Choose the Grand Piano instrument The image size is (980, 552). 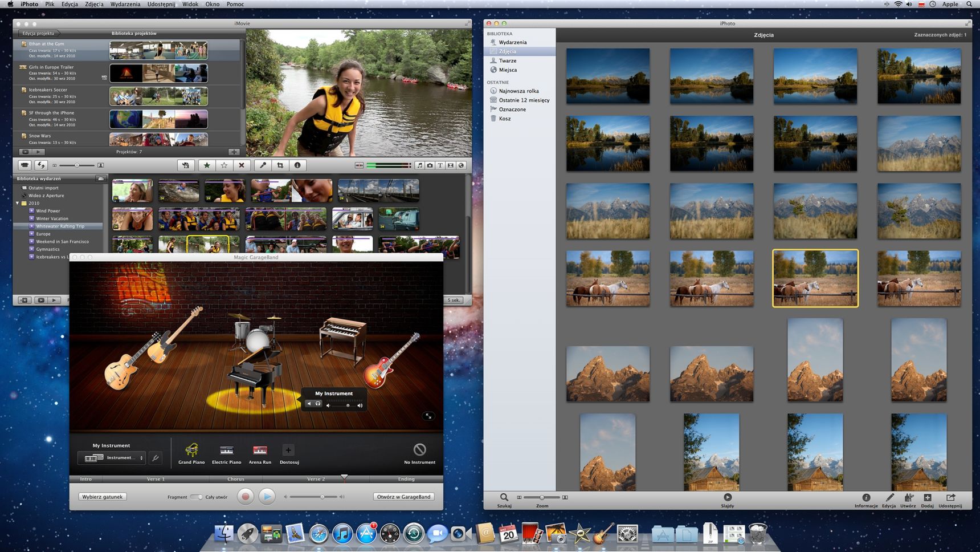coord(191,454)
